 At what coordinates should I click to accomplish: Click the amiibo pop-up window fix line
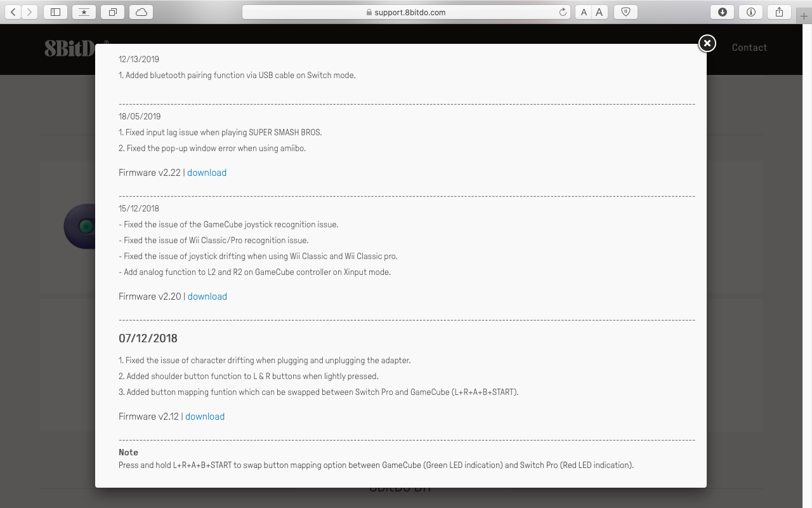[212, 148]
